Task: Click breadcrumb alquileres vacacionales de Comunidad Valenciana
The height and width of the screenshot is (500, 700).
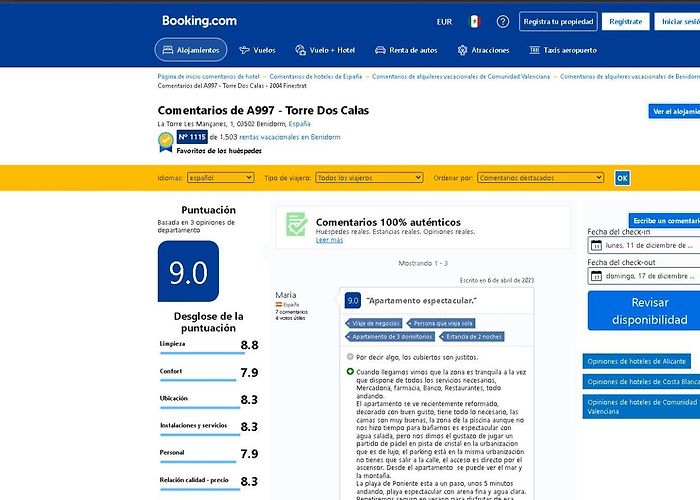Action: point(461,77)
